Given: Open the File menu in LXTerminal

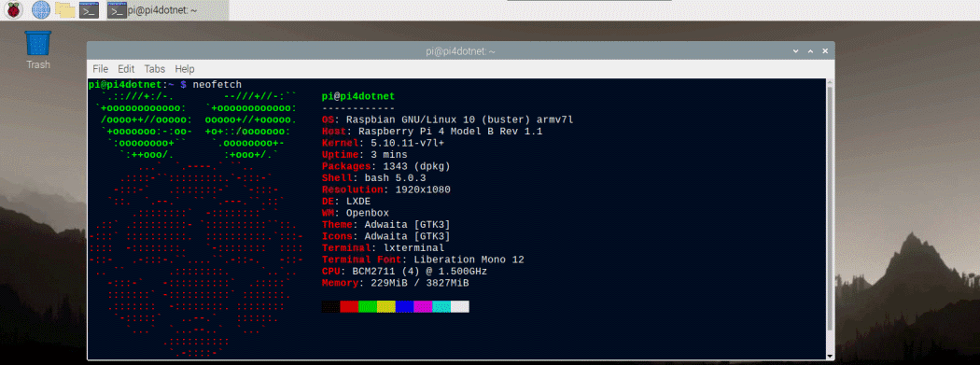Looking at the screenshot, I should tap(100, 69).
